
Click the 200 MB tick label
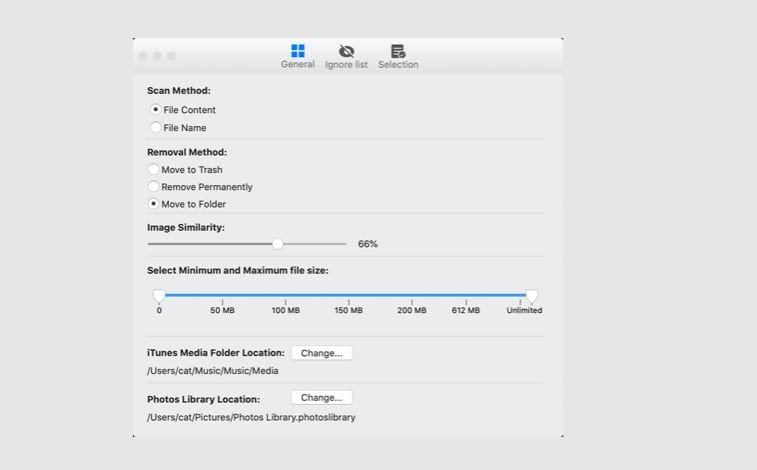click(x=412, y=310)
